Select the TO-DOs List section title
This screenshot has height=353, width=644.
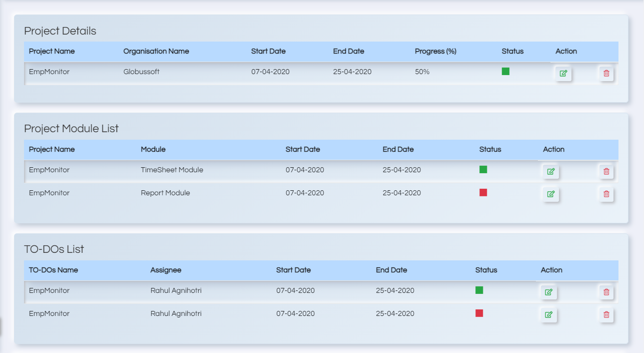pos(55,249)
